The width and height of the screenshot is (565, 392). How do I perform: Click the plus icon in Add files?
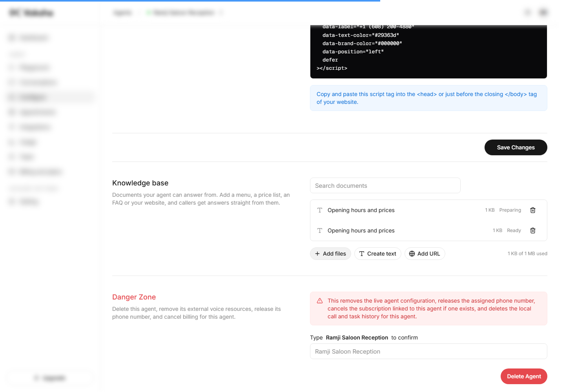[x=317, y=254]
